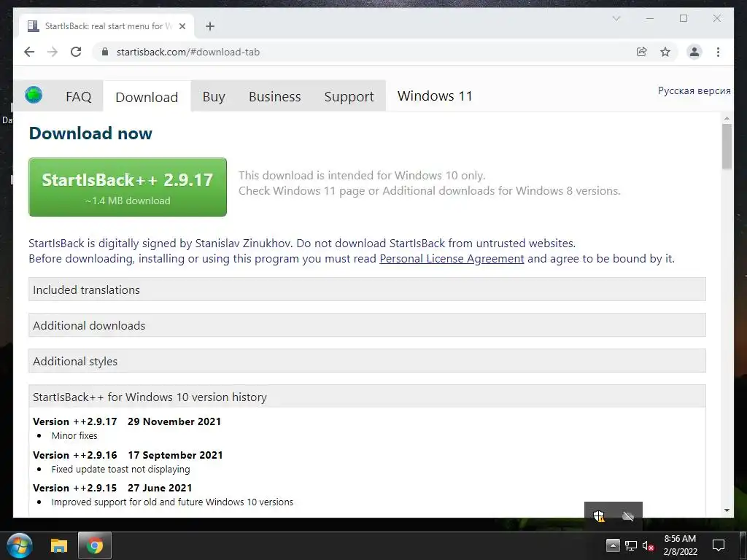Open the Chrome profile avatar
The image size is (747, 560).
coord(694,52)
